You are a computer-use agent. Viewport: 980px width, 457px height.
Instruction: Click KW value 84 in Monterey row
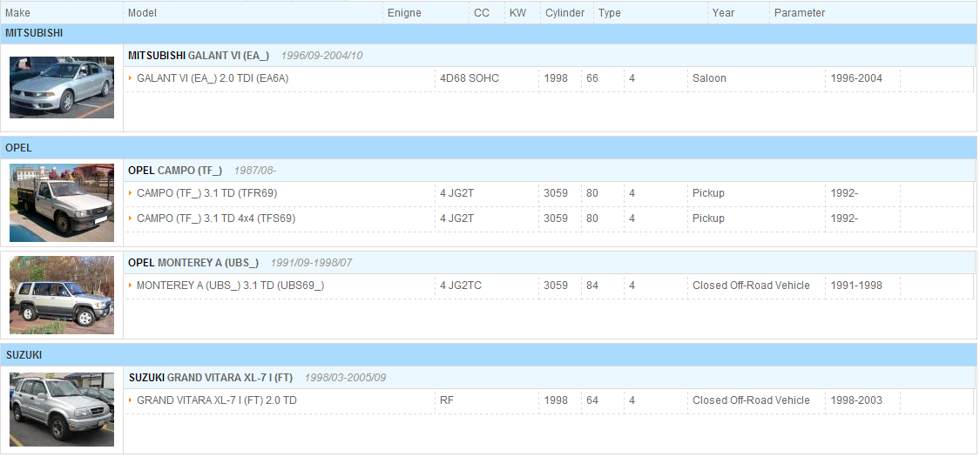tap(592, 286)
